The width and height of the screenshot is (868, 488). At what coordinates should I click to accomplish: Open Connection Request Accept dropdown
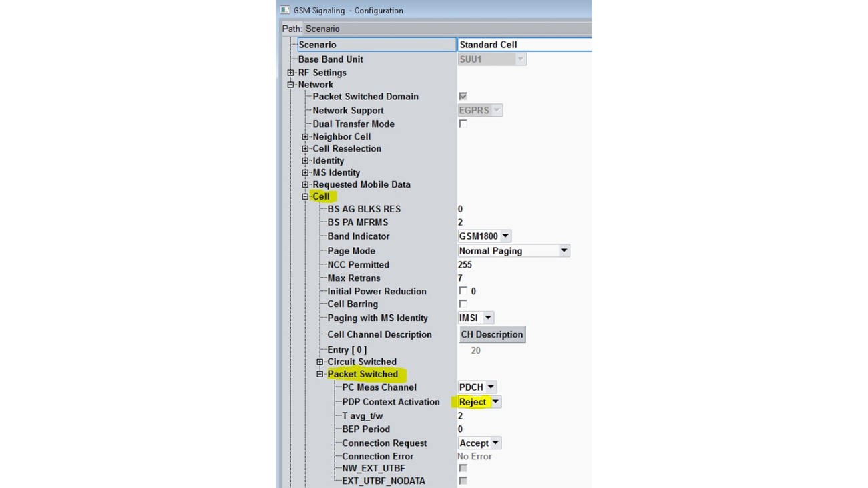479,443
